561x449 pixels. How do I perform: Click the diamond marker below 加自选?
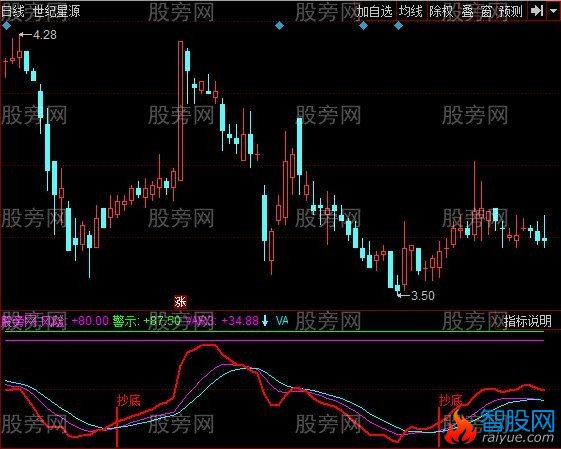coord(363,26)
